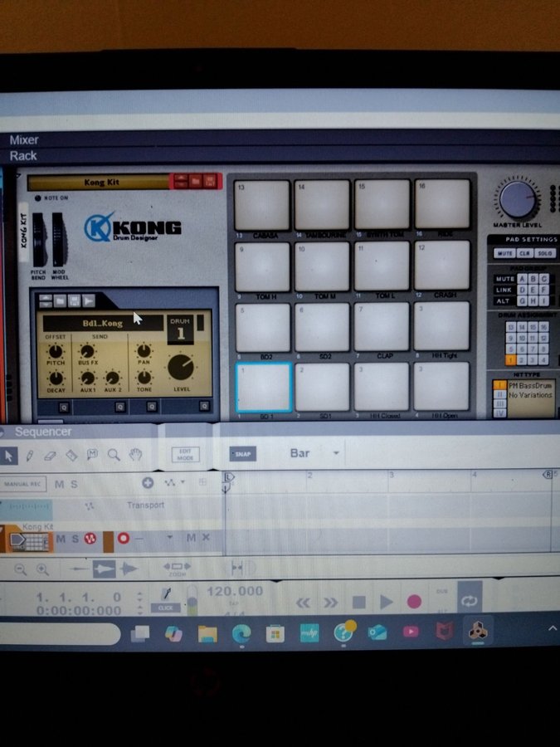Step Kong Kit patch up/down arrows
560x747 pixels.
tap(181, 181)
